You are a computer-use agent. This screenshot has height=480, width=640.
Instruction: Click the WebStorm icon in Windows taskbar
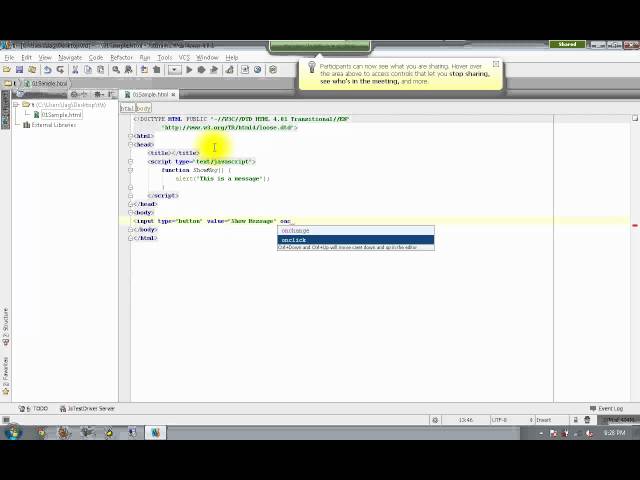tap(156, 433)
